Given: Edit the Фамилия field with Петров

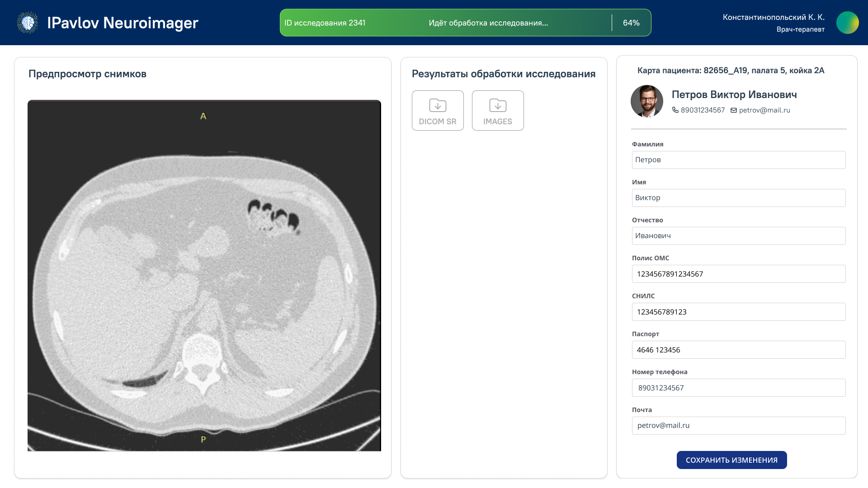Looking at the screenshot, I should [739, 160].
